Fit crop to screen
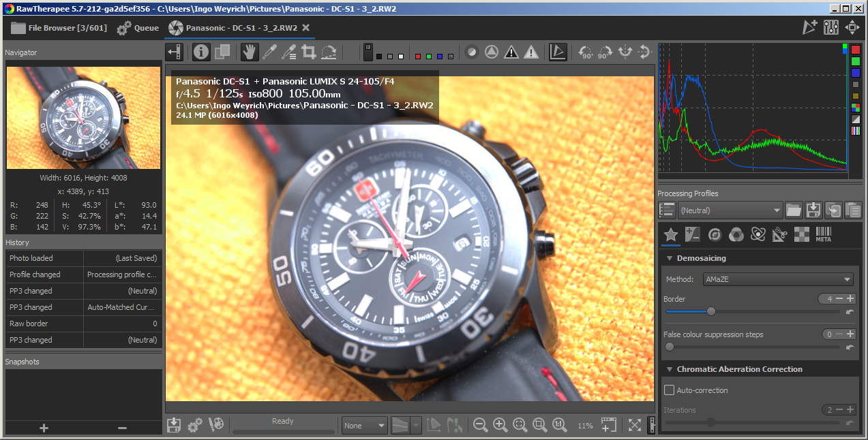Image resolution: width=868 pixels, height=440 pixels. coord(539,425)
